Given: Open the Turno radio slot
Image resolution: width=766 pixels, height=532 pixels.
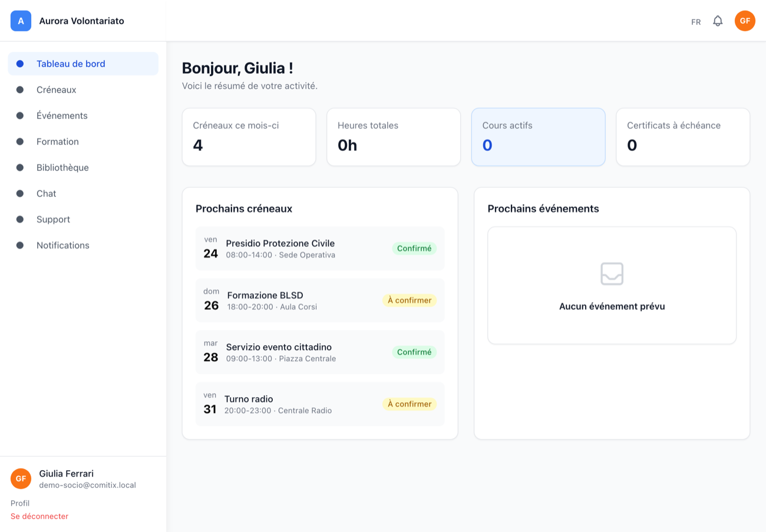Looking at the screenshot, I should [320, 404].
